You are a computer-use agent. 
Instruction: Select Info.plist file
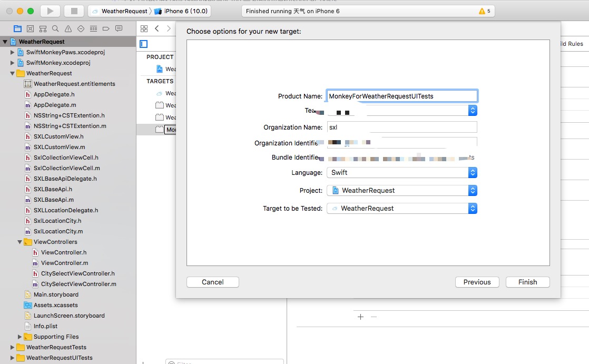click(45, 326)
